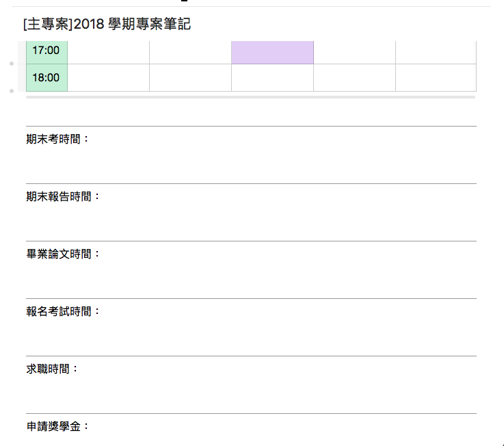Select the cell immediately left of purple cell
This screenshot has height=446, width=504.
point(190,52)
